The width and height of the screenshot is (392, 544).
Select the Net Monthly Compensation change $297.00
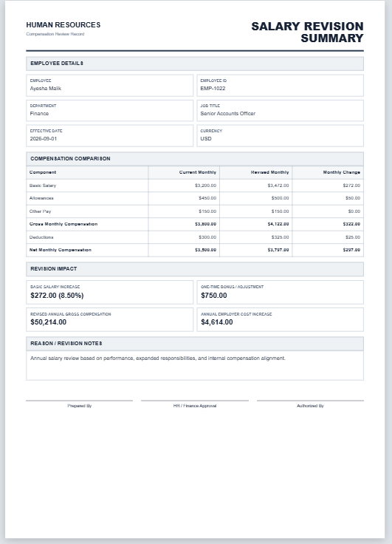tap(351, 250)
